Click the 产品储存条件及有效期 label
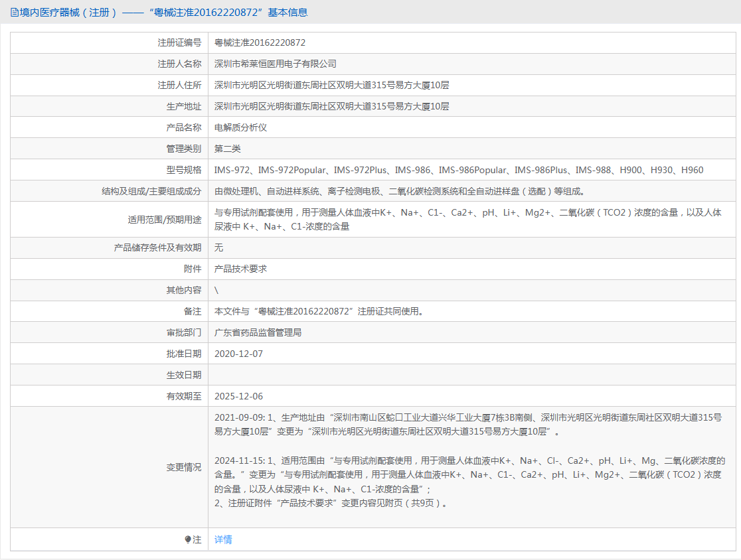 158,247
